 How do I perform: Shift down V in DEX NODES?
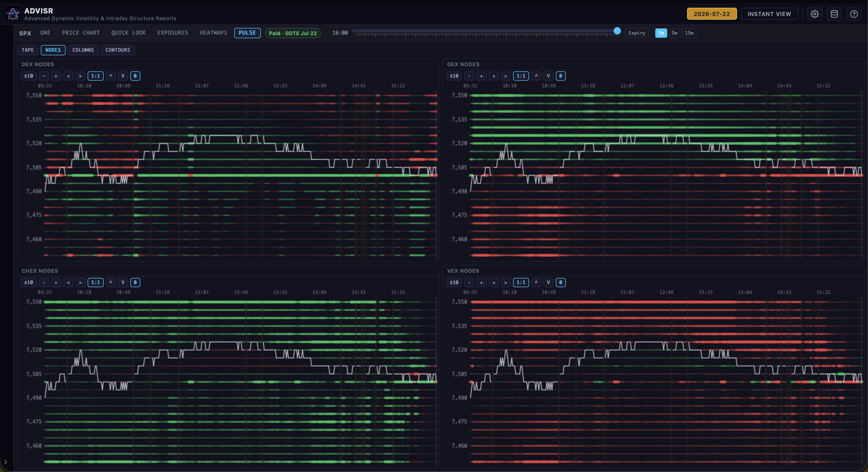pos(123,76)
